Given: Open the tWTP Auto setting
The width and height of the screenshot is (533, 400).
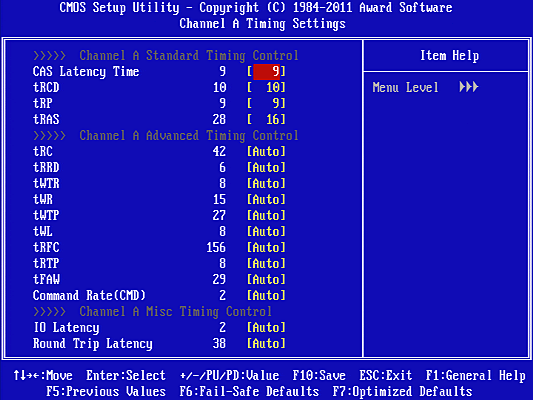Looking at the screenshot, I should tap(266, 215).
